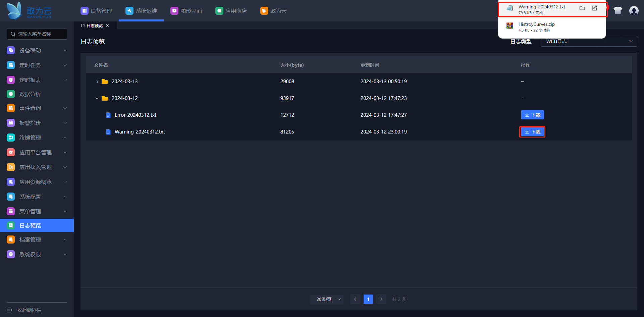Viewport: 644px width, 317px height.
Task: Click the theme shirt icon
Action: (x=618, y=11)
